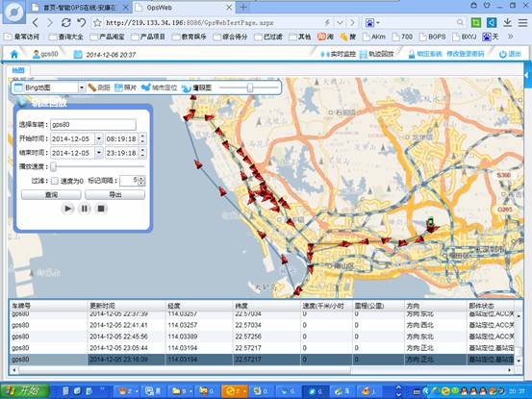Click the search magnifier in browser search box
The height and width of the screenshot is (399, 532).
pyautogui.click(x=460, y=22)
